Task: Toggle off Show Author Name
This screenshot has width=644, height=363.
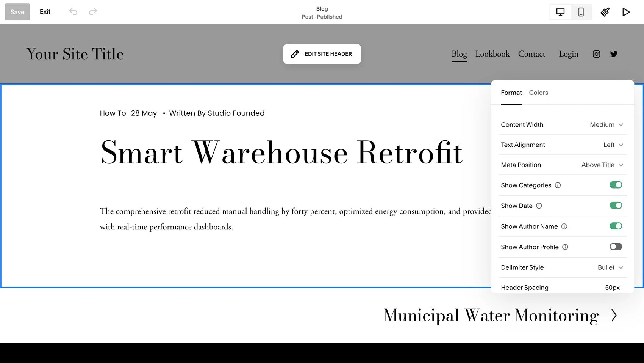Action: [616, 226]
